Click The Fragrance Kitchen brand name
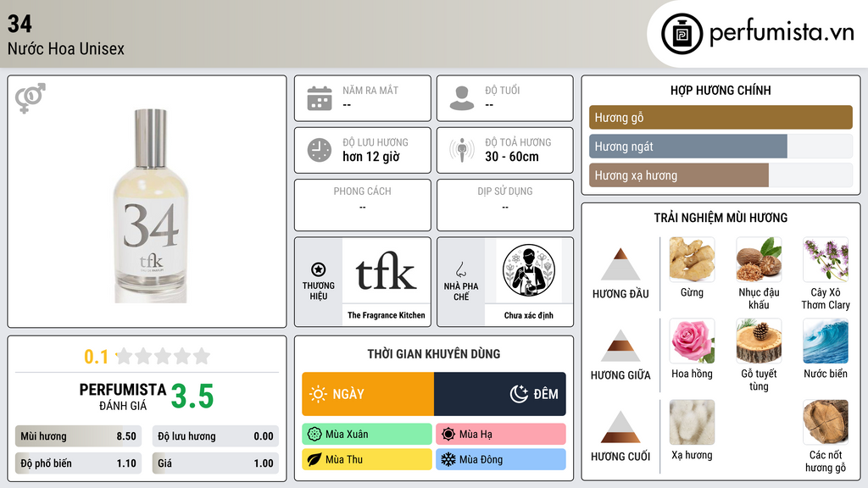868x488 pixels. coord(386,315)
